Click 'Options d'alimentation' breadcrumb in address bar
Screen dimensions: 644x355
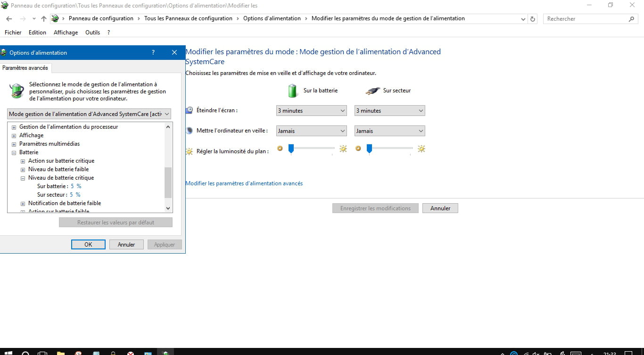pyautogui.click(x=272, y=19)
